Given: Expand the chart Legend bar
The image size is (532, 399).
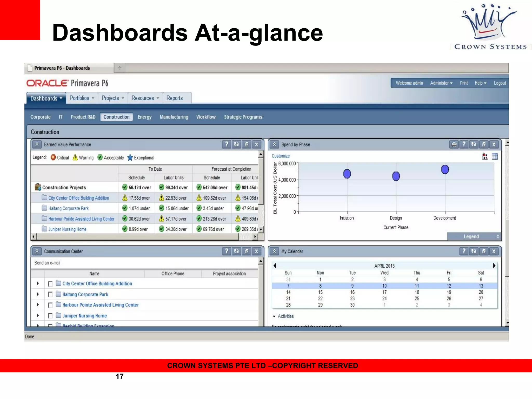Looking at the screenshot, I should point(474,236).
